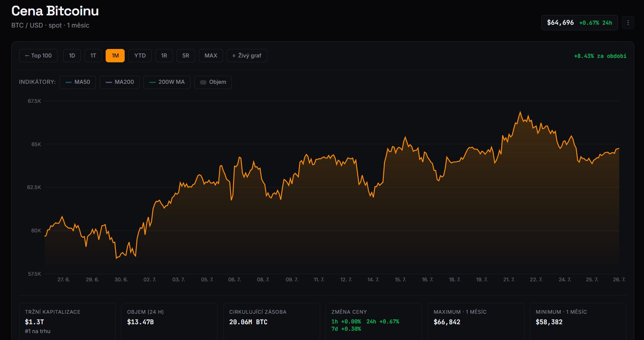This screenshot has height=340, width=644.
Task: Click the $13.47B volume value
Action: pos(140,322)
